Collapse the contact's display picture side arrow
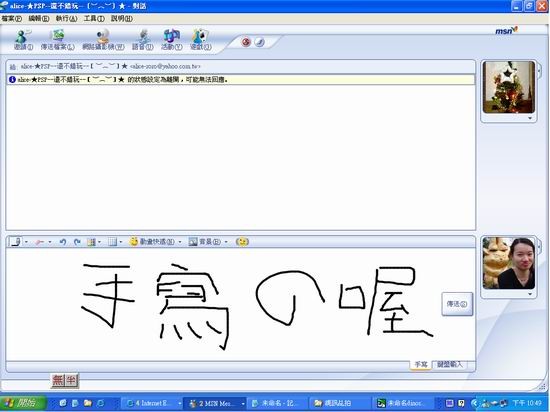 [x=539, y=72]
